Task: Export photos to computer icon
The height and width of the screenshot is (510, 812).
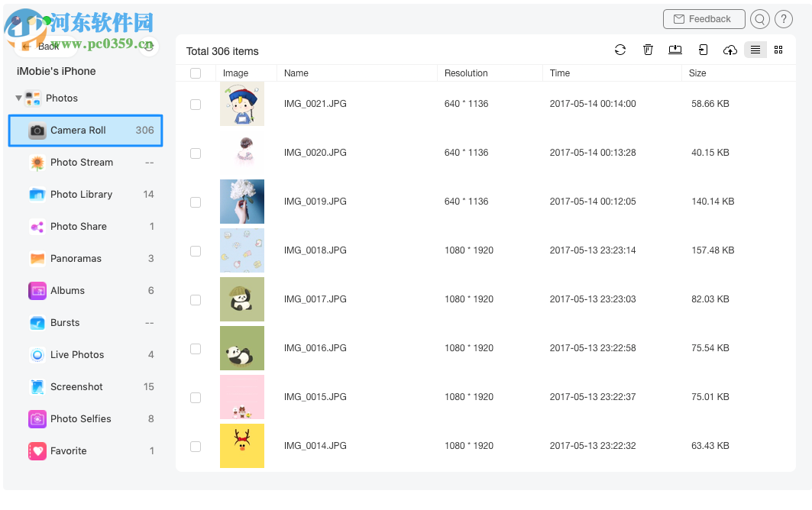Action: (675, 50)
